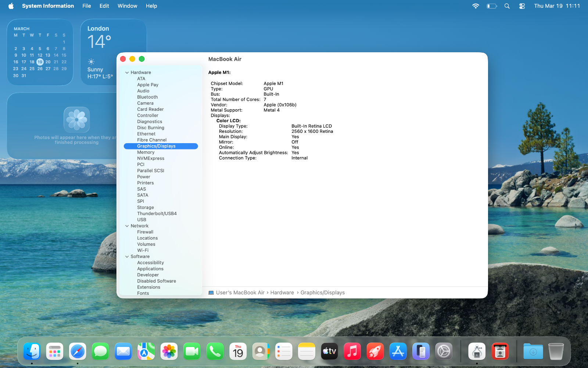Launch Launchpad from the Dock

[x=55, y=352]
